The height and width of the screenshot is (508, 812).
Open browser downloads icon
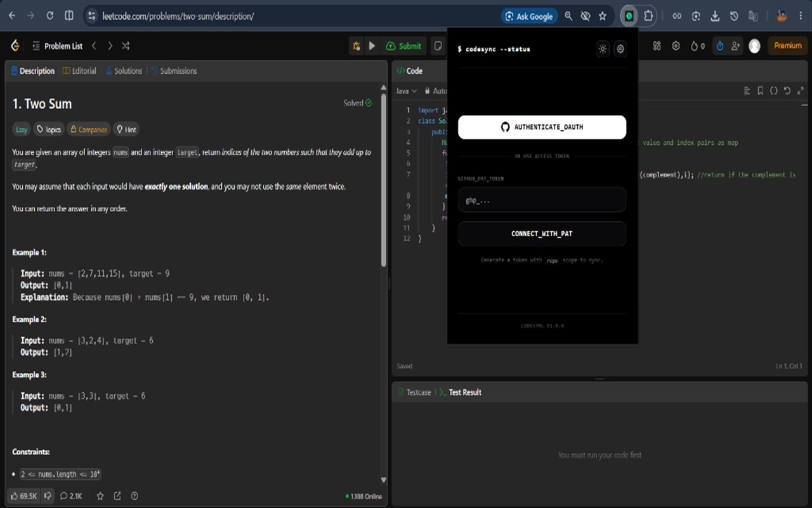(x=715, y=16)
